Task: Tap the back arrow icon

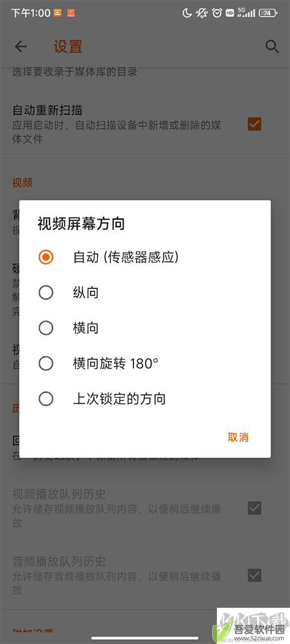Action: (x=21, y=47)
